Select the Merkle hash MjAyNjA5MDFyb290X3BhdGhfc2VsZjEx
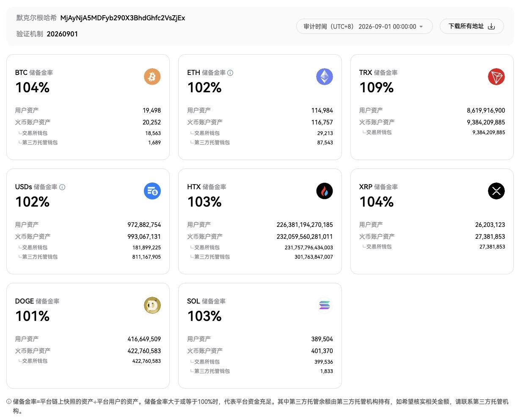Image resolution: width=518 pixels, height=420 pixels. [x=123, y=18]
